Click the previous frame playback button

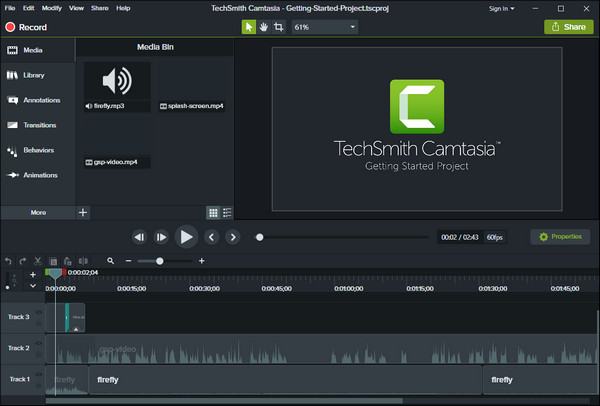click(x=139, y=237)
